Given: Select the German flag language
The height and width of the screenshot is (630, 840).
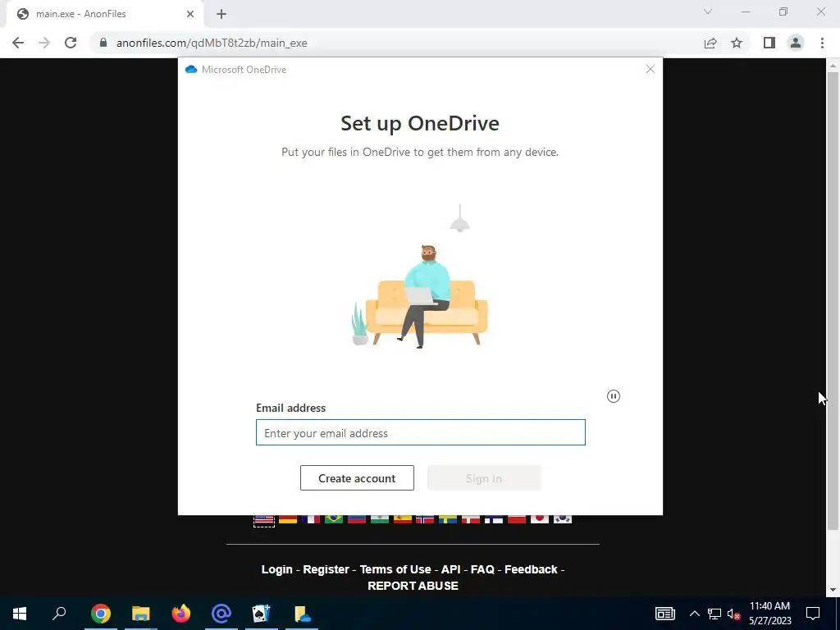Looking at the screenshot, I should (x=288, y=519).
